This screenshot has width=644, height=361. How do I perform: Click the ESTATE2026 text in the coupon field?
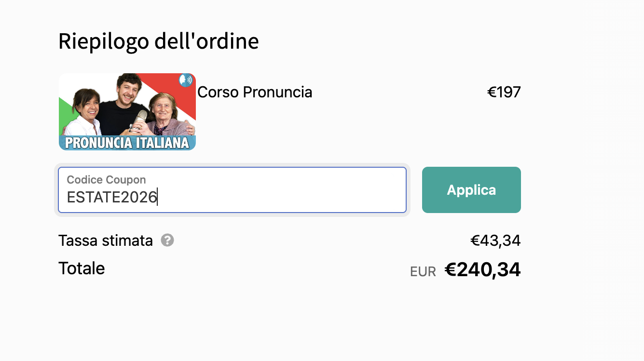[x=112, y=198]
